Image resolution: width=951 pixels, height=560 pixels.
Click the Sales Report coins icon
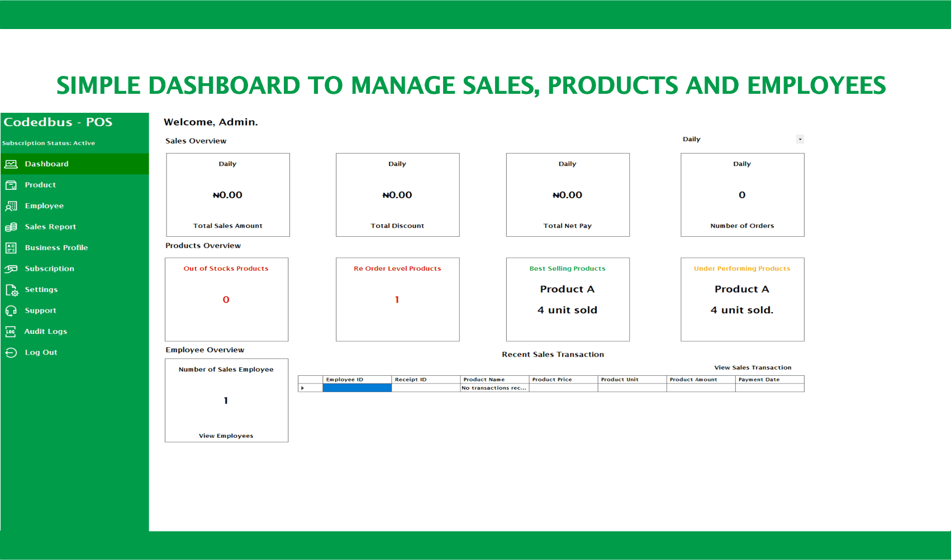tap(11, 227)
